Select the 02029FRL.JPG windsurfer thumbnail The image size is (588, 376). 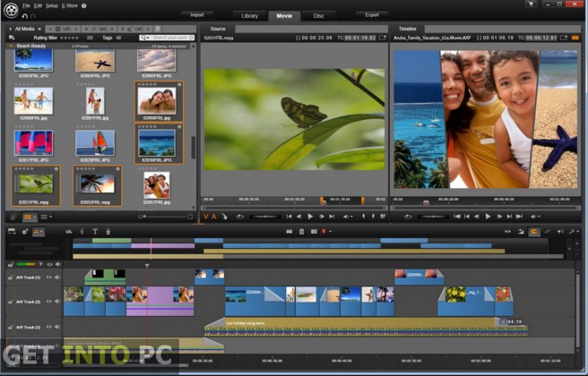[95, 142]
